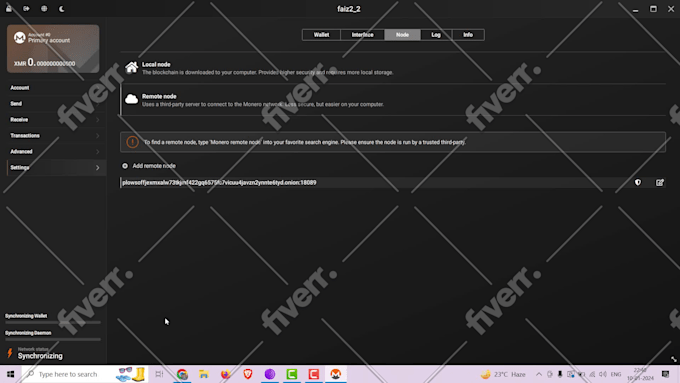Viewport: 680px width, 383px height.
Task: Open the Info settings tab
Action: coord(468,35)
